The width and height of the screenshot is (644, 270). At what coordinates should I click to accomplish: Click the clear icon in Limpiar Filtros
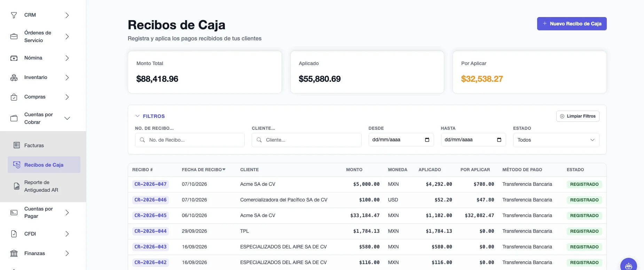562,116
